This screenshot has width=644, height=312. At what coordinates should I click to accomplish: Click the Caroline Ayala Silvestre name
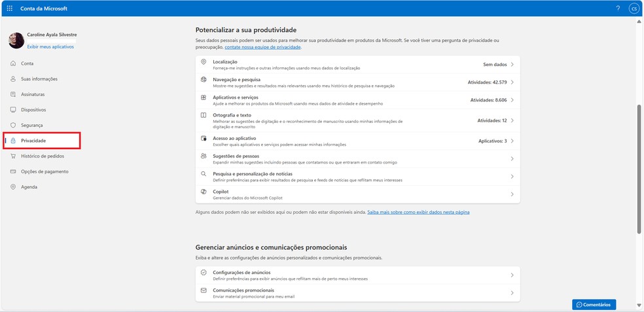click(x=52, y=35)
